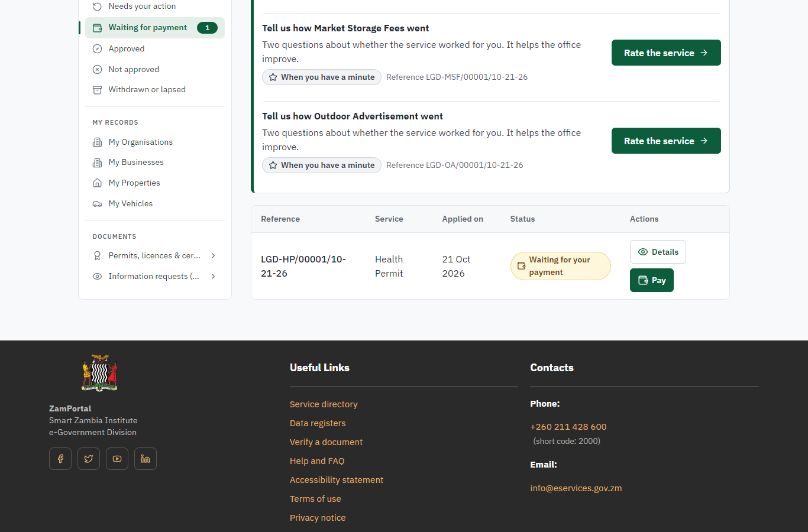Select Withdrawn or lapsed filter
808x532 pixels.
[x=155, y=90]
